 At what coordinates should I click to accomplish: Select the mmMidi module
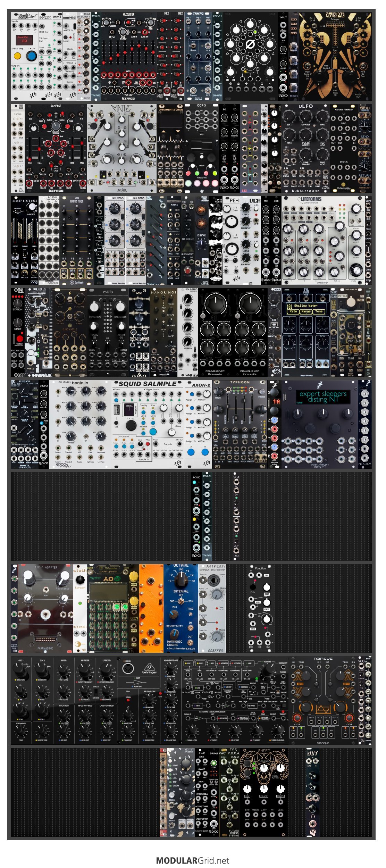pyautogui.click(x=69, y=57)
